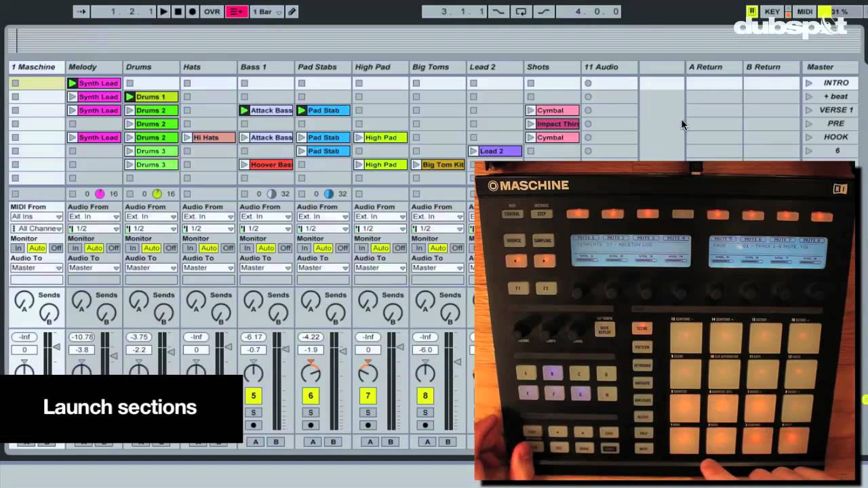Click Melody's -10.78 peak level readout
Viewport: 868px width, 488px height.
pyautogui.click(x=81, y=337)
